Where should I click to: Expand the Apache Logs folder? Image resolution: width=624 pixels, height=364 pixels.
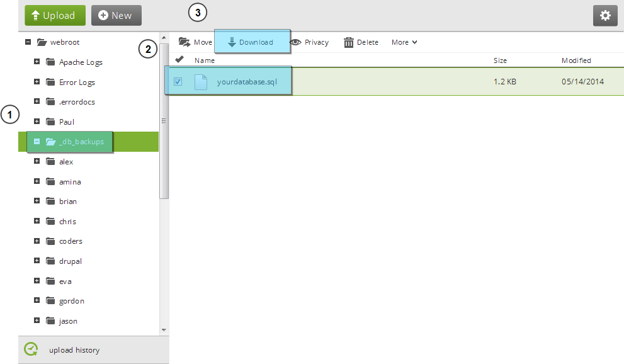[37, 62]
